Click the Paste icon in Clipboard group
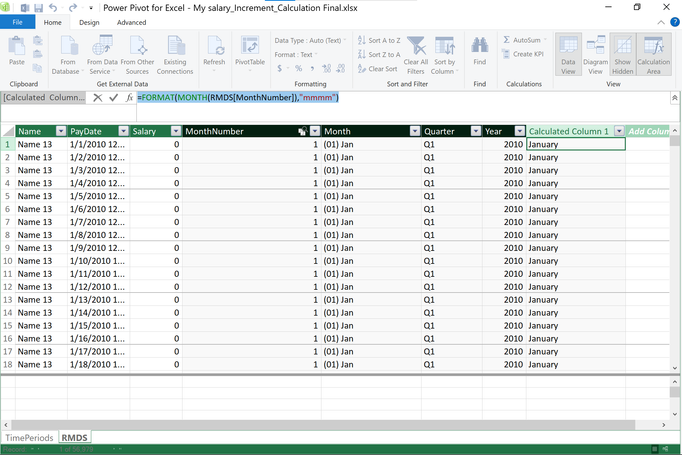The height and width of the screenshot is (455, 682). point(17,50)
